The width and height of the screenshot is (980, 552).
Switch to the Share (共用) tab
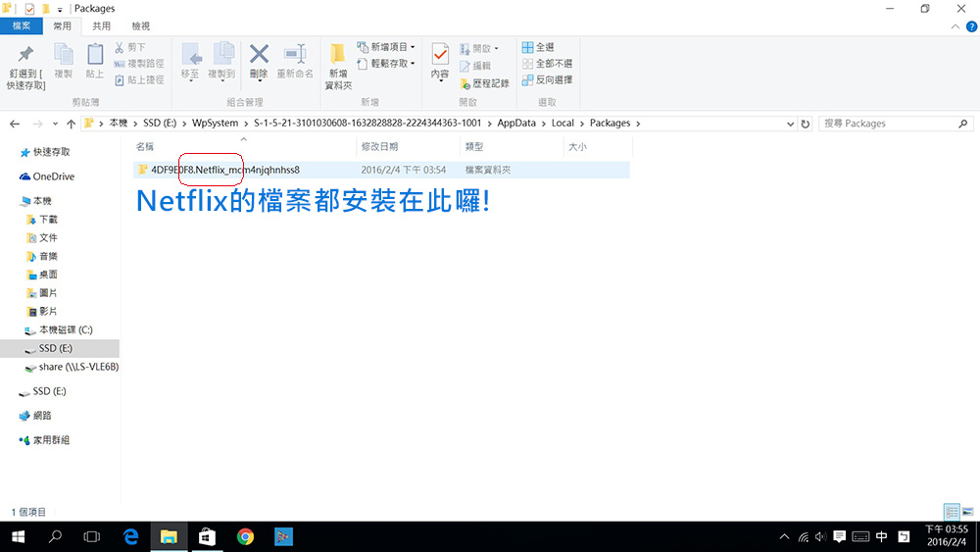tap(101, 25)
